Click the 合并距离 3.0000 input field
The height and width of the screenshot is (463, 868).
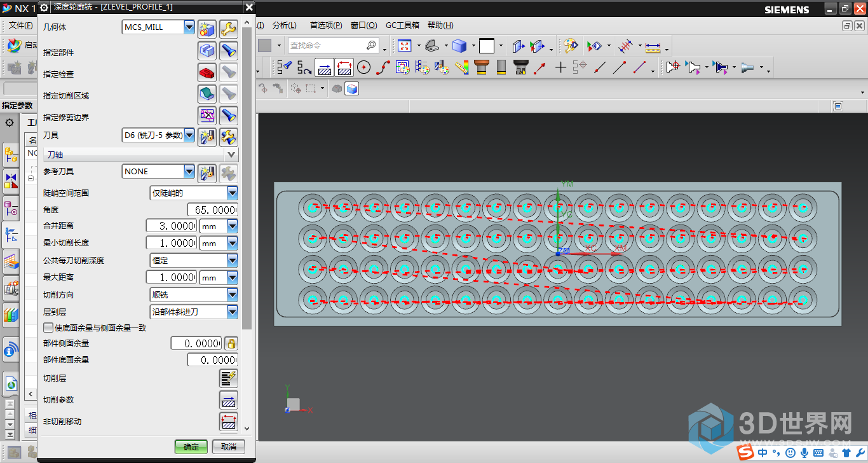172,226
